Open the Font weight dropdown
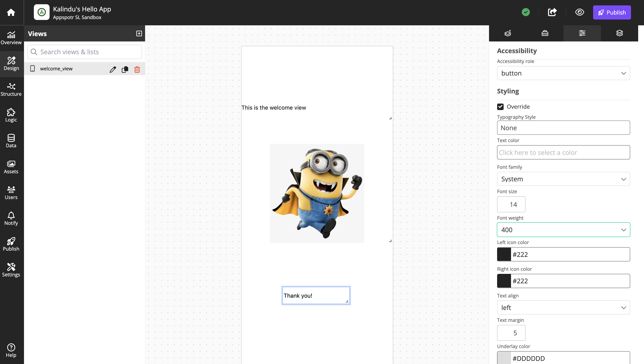Image resolution: width=644 pixels, height=364 pixels. click(x=563, y=230)
